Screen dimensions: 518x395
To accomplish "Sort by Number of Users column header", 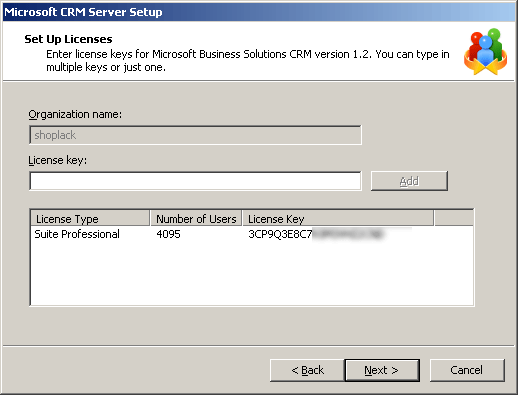I will click(x=196, y=219).
